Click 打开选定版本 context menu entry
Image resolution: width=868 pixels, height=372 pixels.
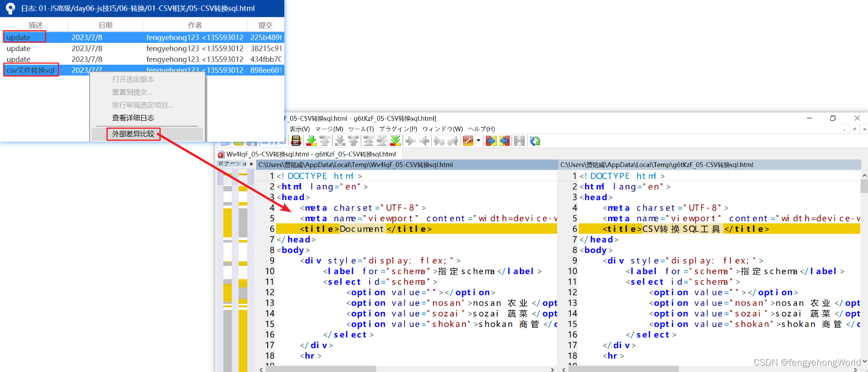[x=133, y=79]
